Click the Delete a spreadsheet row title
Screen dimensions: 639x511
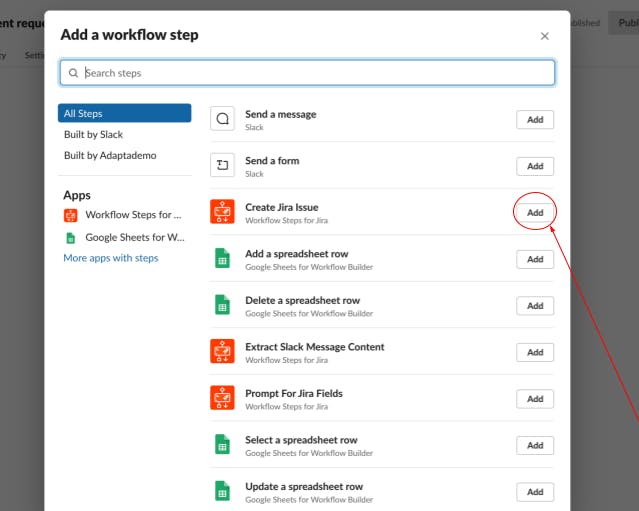pos(302,300)
